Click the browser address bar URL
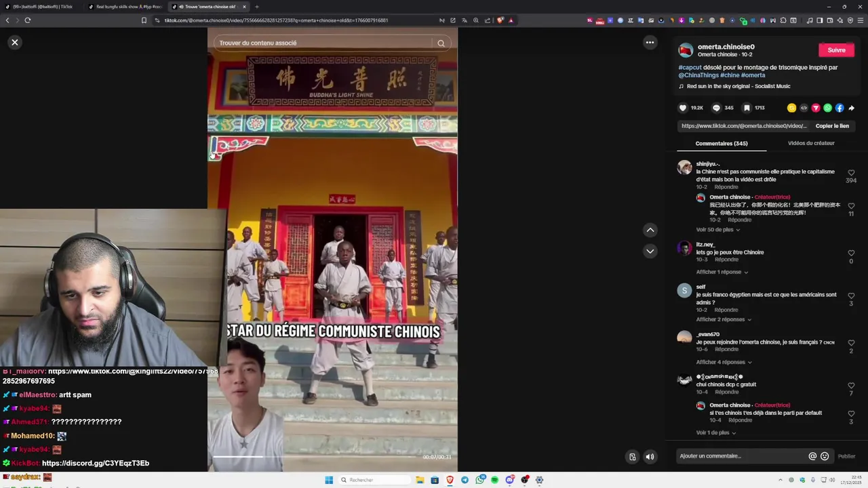Viewport: 868px width, 488px height. click(276, 20)
